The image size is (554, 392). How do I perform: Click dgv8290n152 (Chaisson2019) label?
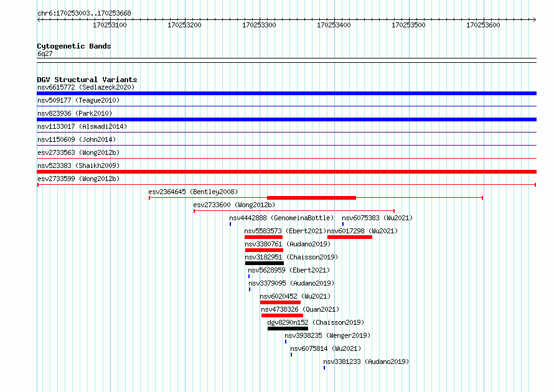click(x=316, y=322)
